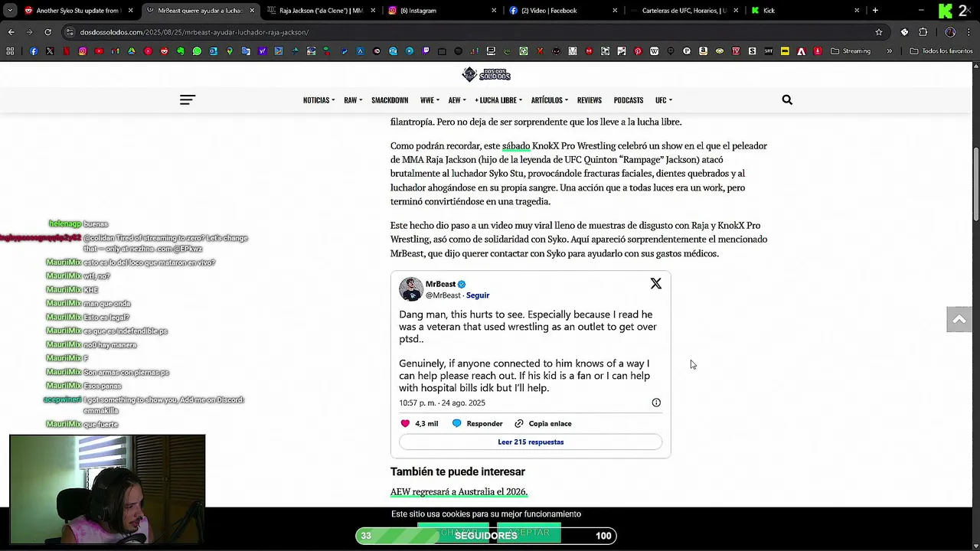
Task: Open the Outlook bookmark icon
Action: (213, 51)
